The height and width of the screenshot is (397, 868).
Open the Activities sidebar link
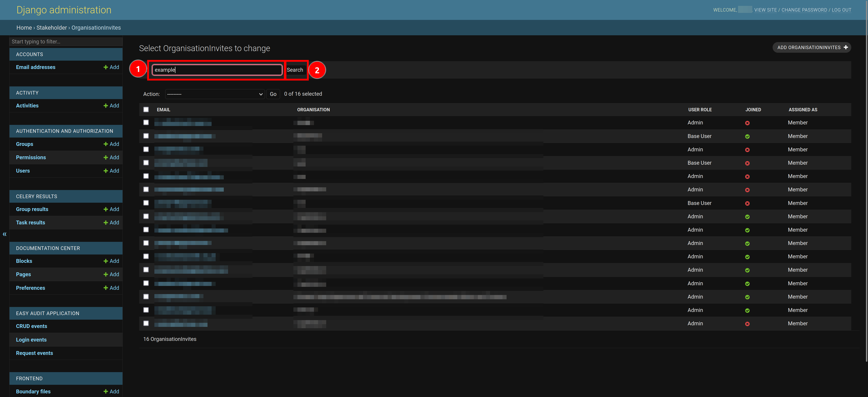(27, 106)
